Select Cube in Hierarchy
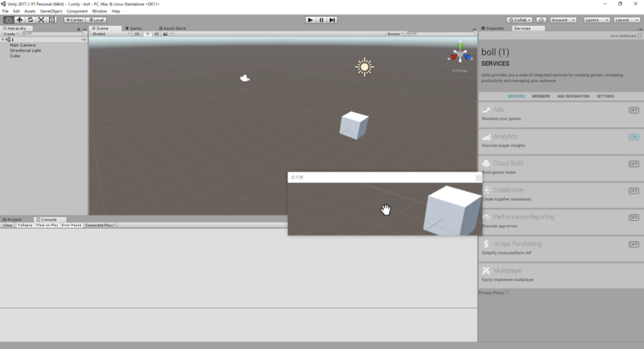This screenshot has width=644, height=349. [14, 56]
